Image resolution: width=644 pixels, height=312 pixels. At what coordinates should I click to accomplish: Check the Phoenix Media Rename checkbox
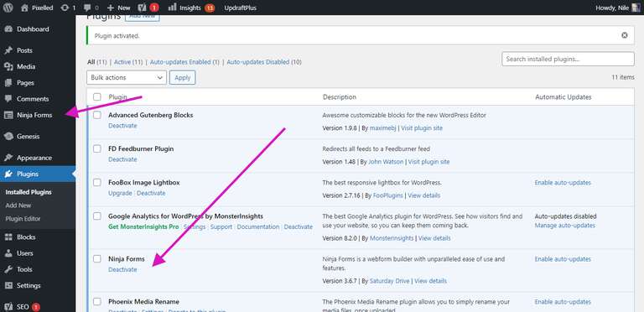(x=97, y=301)
